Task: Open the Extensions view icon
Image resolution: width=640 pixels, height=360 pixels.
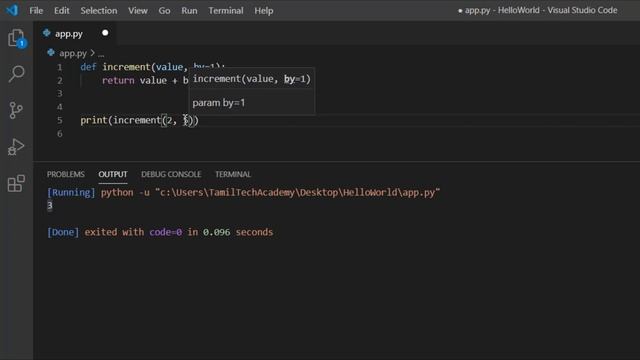Action: [x=16, y=183]
